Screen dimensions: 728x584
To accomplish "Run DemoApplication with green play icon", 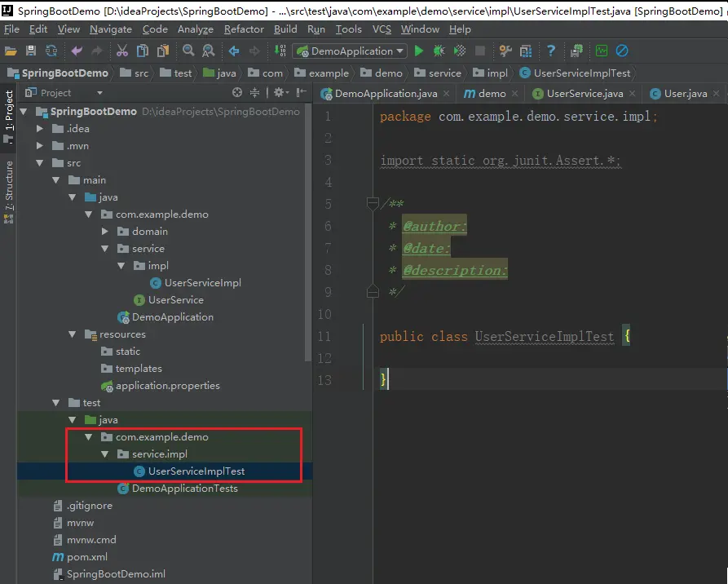I will pos(419,51).
